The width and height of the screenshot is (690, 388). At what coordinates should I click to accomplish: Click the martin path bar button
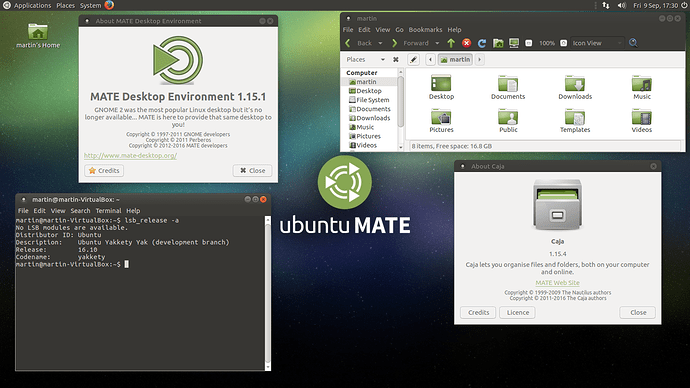455,59
